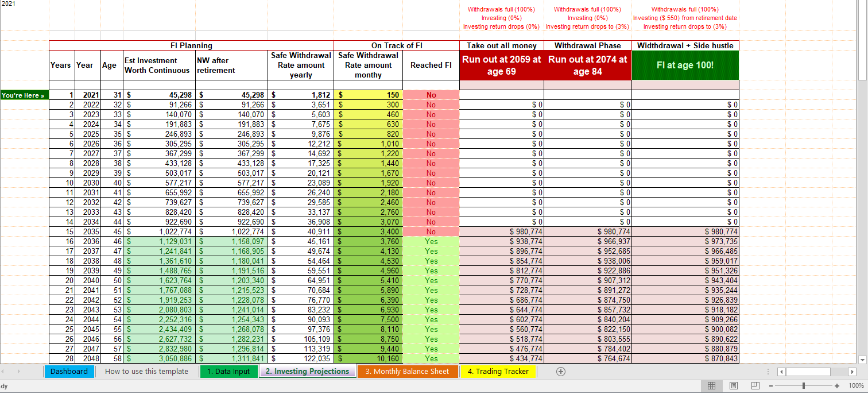Open the 3. Monthly Balance Sheet tab

408,372
